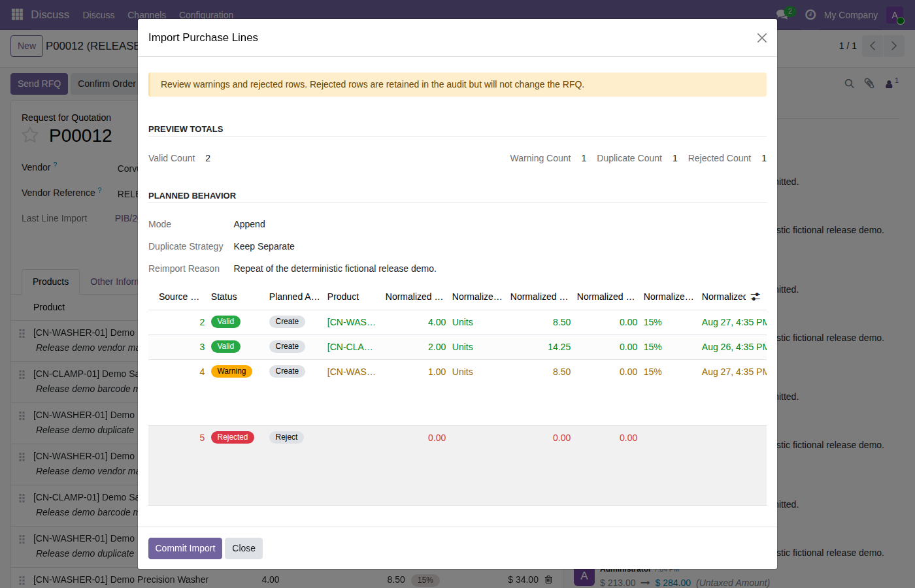This screenshot has width=915, height=588.
Task: Click the Close button in dialog footer
Action: click(244, 548)
